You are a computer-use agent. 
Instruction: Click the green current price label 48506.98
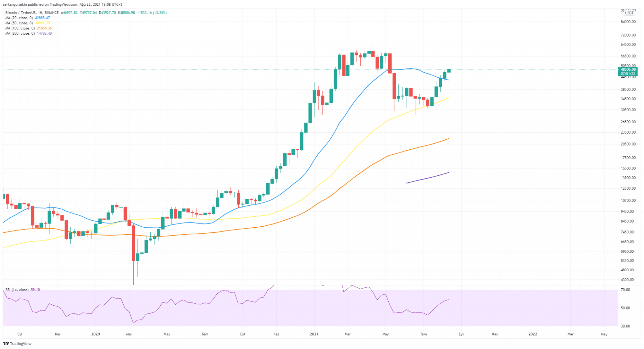click(x=628, y=69)
